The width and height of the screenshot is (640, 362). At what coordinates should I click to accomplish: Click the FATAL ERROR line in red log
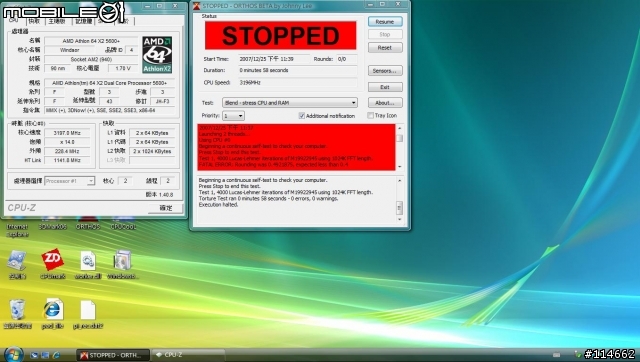pyautogui.click(x=273, y=164)
